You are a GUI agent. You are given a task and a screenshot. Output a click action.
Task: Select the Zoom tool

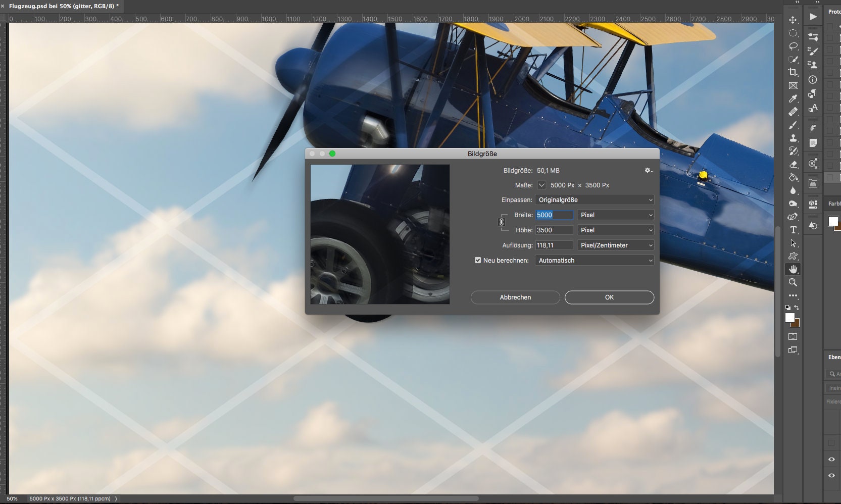pos(793,282)
